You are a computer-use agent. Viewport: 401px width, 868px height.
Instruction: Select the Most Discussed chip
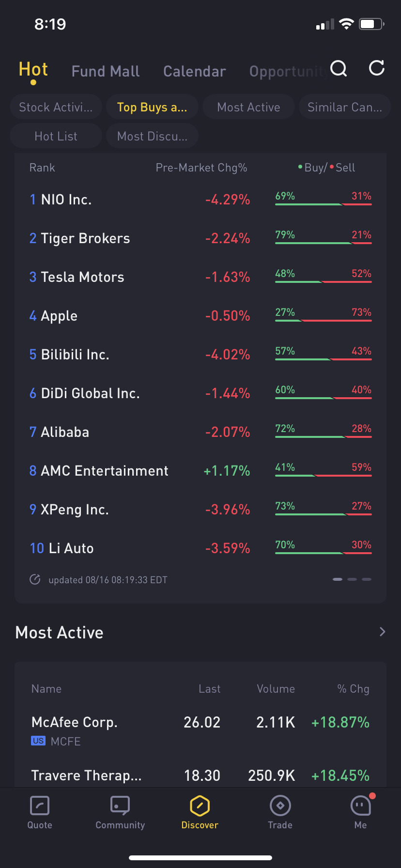click(152, 136)
